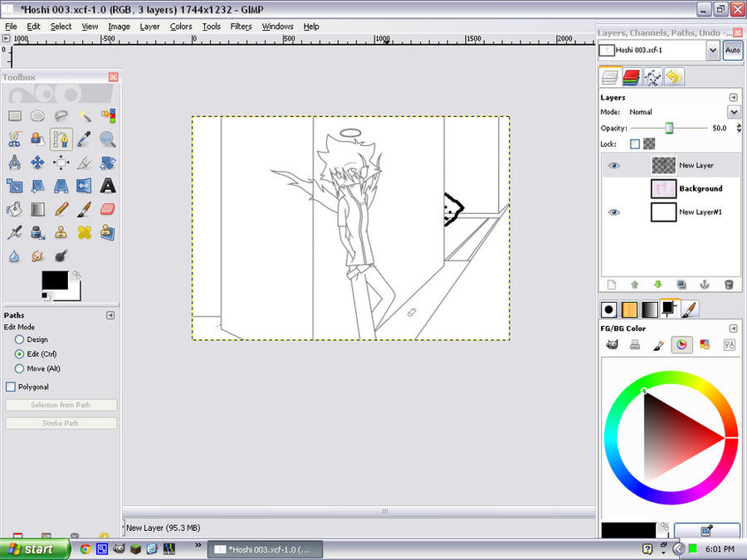Expand hidden taskbar quick launch chevron
The width and height of the screenshot is (747, 560).
[198, 545]
